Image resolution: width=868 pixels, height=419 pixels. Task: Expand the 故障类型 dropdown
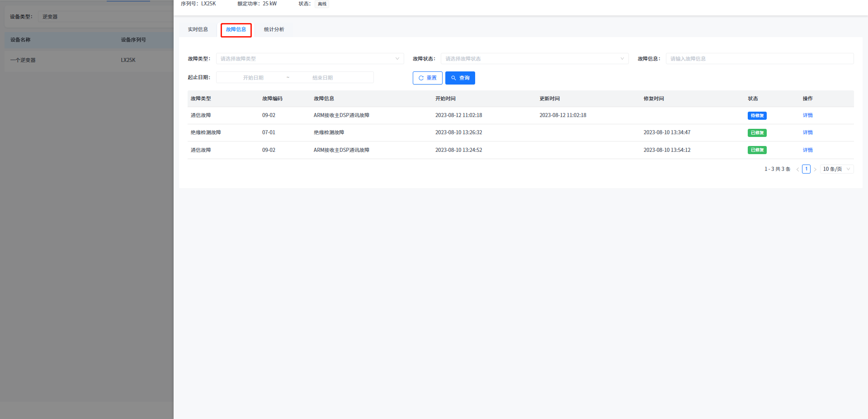[310, 59]
